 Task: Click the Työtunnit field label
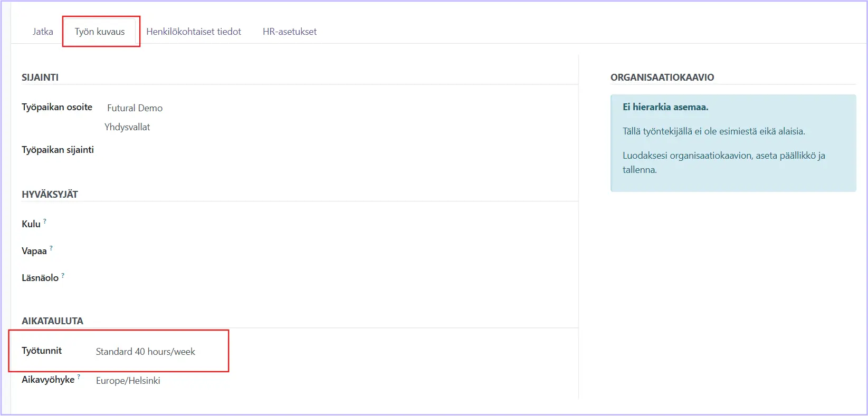42,351
